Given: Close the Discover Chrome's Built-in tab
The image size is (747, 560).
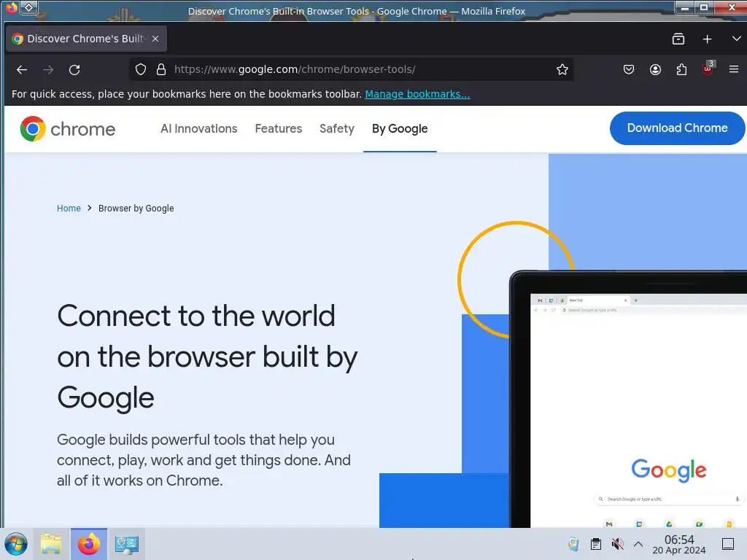Looking at the screenshot, I should [155, 39].
